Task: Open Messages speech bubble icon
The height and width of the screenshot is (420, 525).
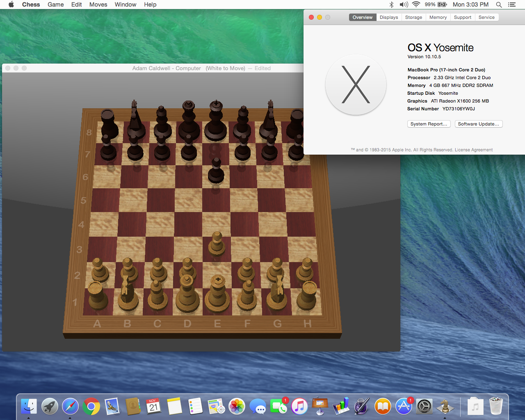Action: point(258,406)
